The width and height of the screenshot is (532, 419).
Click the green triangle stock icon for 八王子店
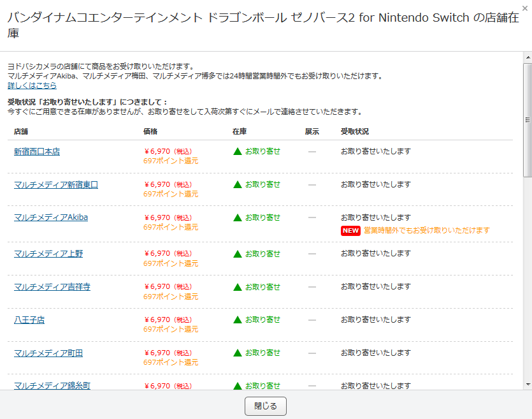pos(238,320)
